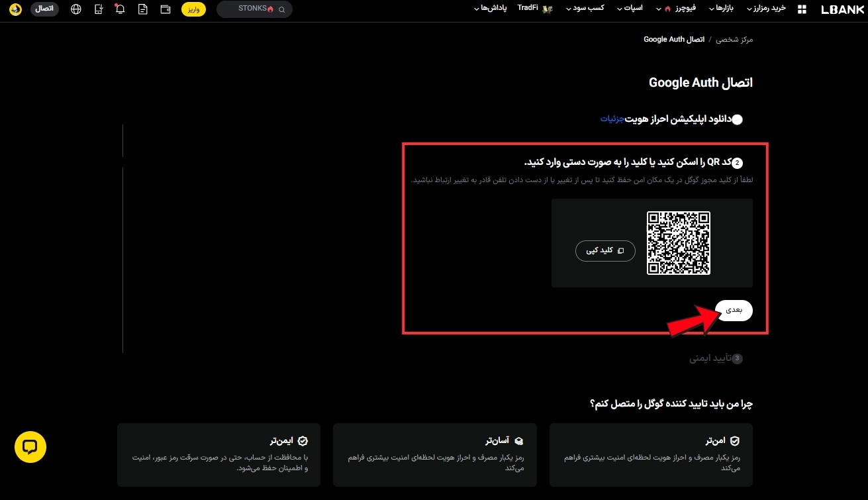Click the دانلود اپلیکیشن احراز هویت step
This screenshot has height=500, width=868.
pos(678,119)
